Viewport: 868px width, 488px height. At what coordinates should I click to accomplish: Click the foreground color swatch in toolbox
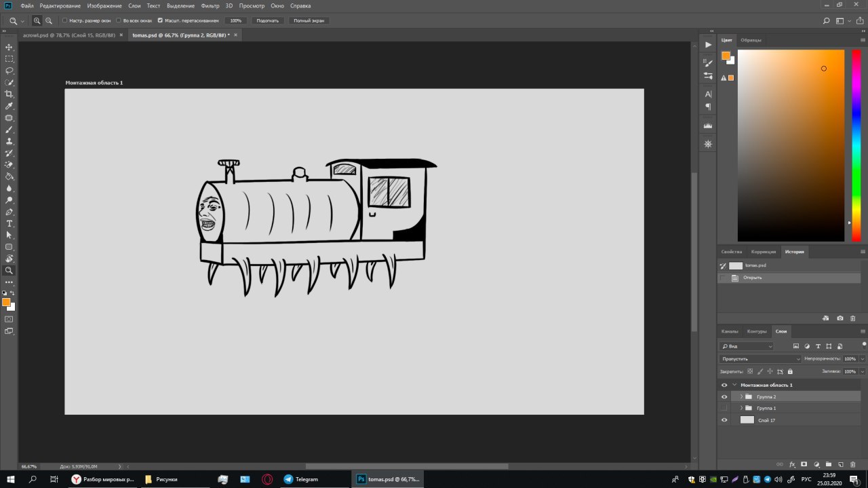[6, 302]
